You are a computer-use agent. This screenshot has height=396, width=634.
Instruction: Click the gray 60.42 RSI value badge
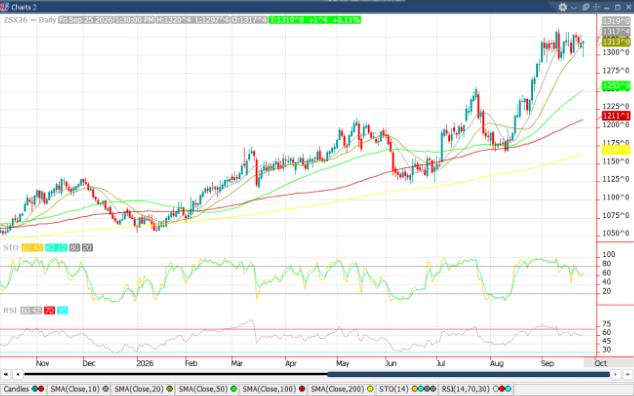(31, 311)
